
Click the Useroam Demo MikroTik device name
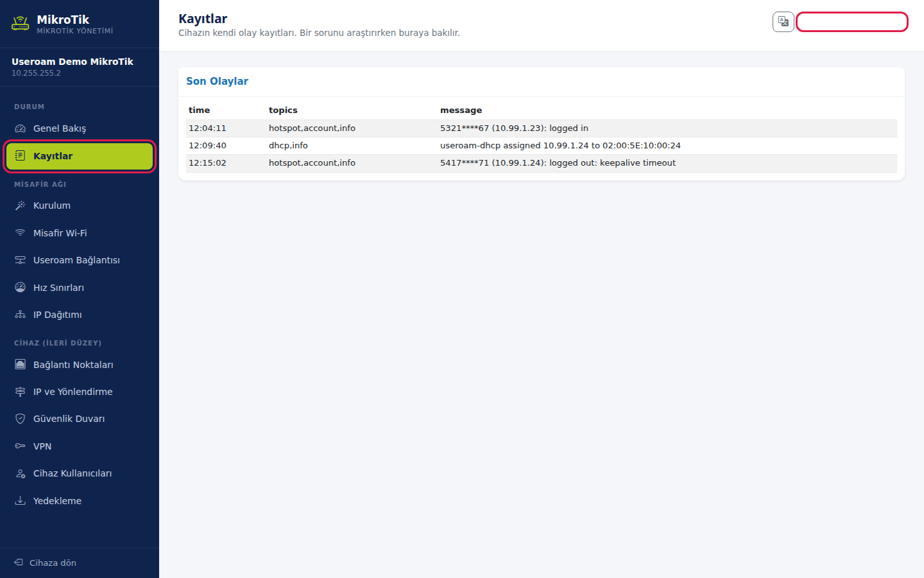(73, 62)
